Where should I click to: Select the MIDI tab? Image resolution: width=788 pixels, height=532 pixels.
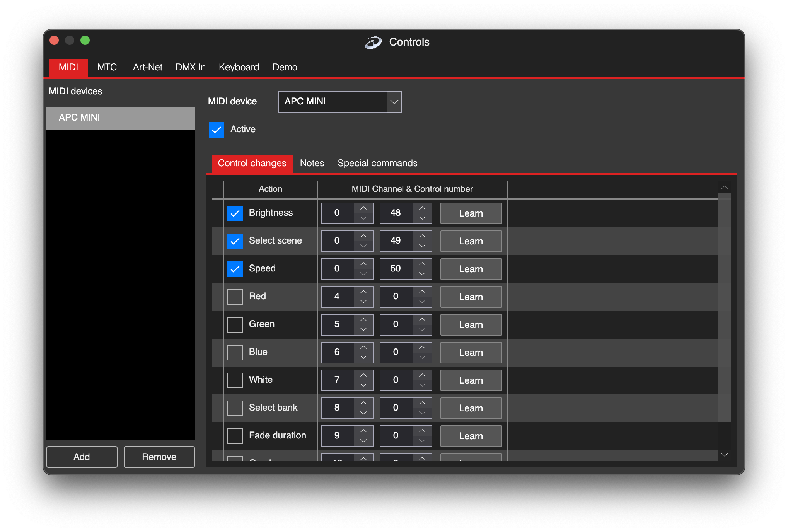point(68,67)
